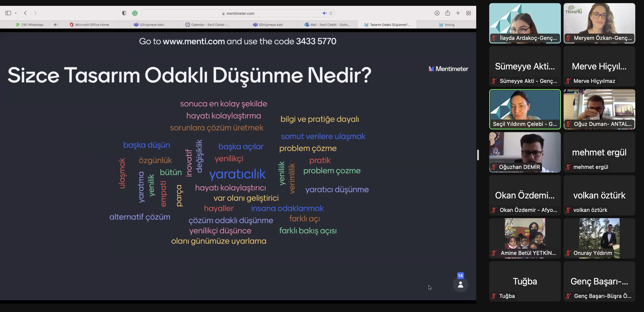Click the participant count person icon
This screenshot has width=644, height=312.
460,284
